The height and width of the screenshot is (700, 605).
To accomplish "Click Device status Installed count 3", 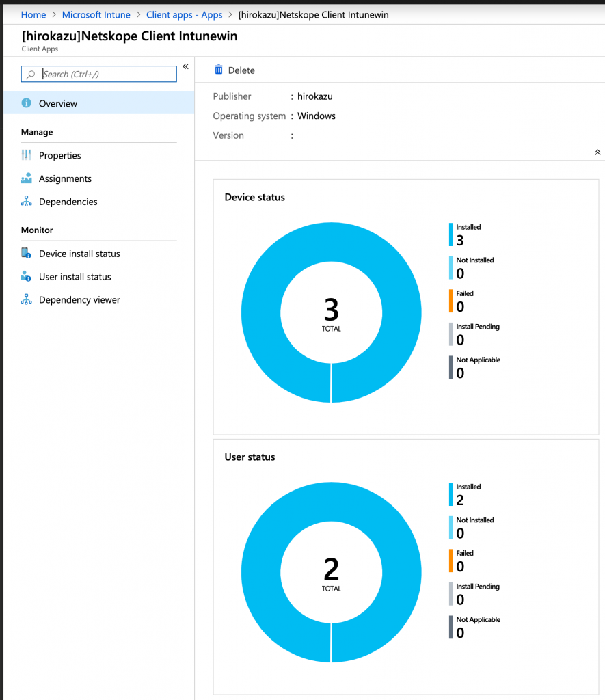I will 460,241.
